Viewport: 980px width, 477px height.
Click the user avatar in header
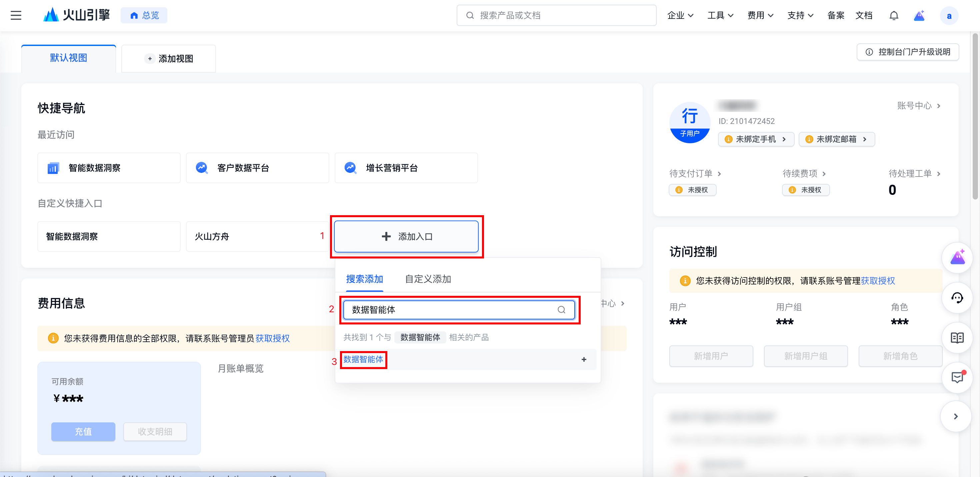(949, 16)
